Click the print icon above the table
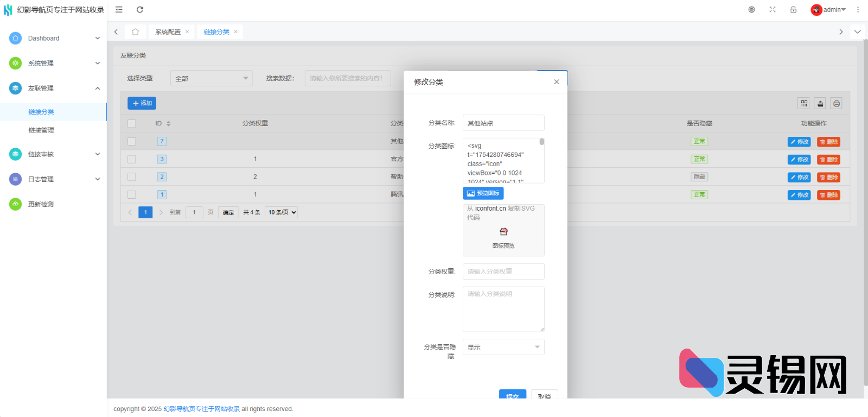 pyautogui.click(x=837, y=104)
